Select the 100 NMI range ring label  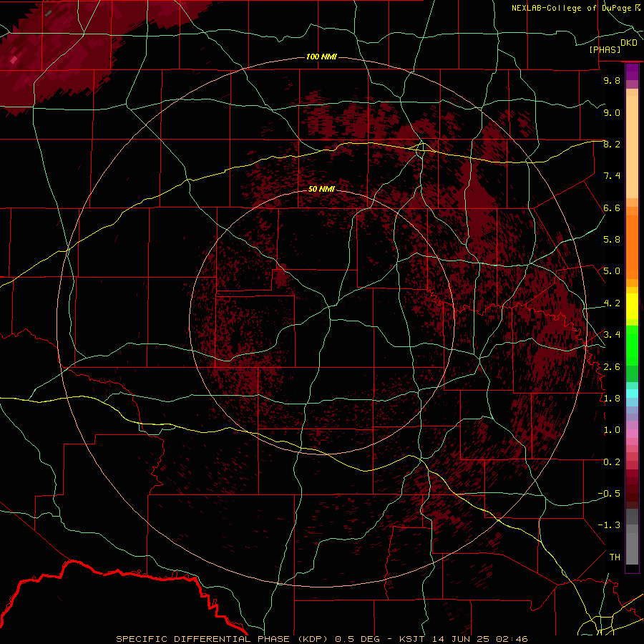tap(321, 57)
